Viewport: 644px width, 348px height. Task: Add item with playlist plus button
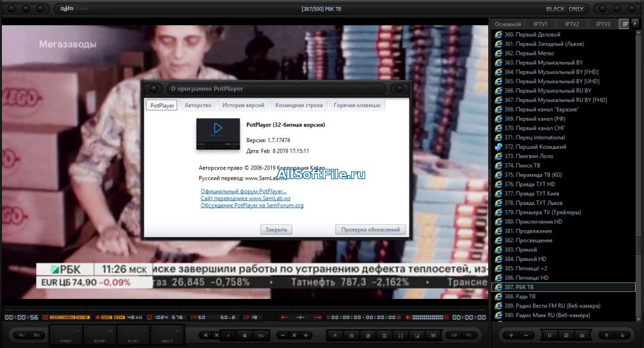[511, 335]
